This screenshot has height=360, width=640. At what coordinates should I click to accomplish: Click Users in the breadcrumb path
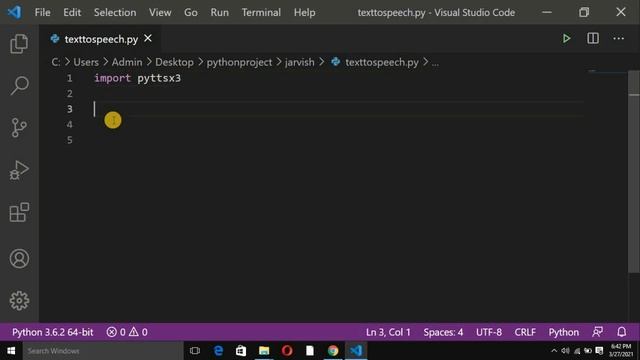(86, 62)
